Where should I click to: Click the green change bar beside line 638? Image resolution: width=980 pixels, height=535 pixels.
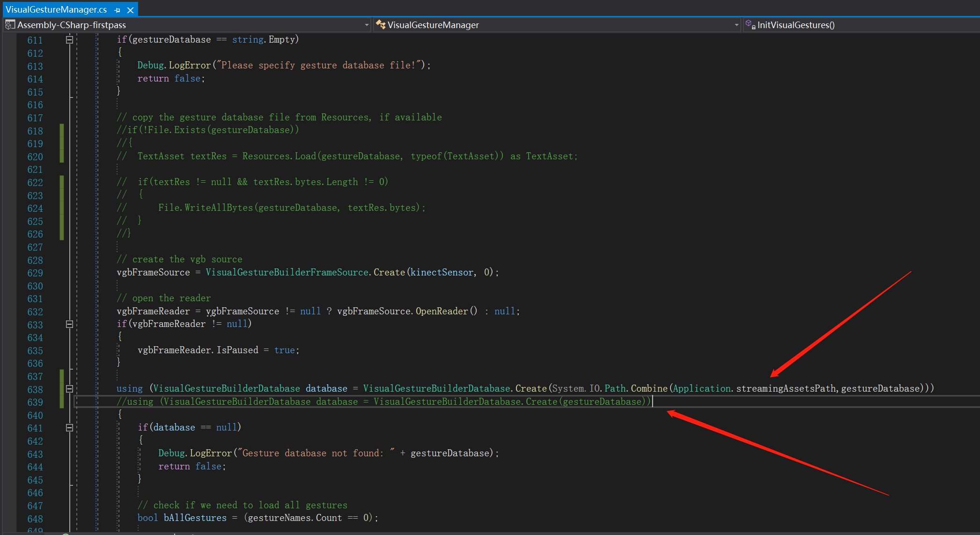(x=61, y=389)
